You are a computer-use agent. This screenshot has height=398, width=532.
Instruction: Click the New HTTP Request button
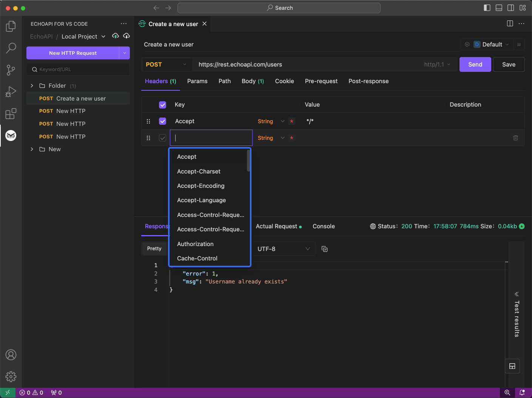pyautogui.click(x=73, y=53)
